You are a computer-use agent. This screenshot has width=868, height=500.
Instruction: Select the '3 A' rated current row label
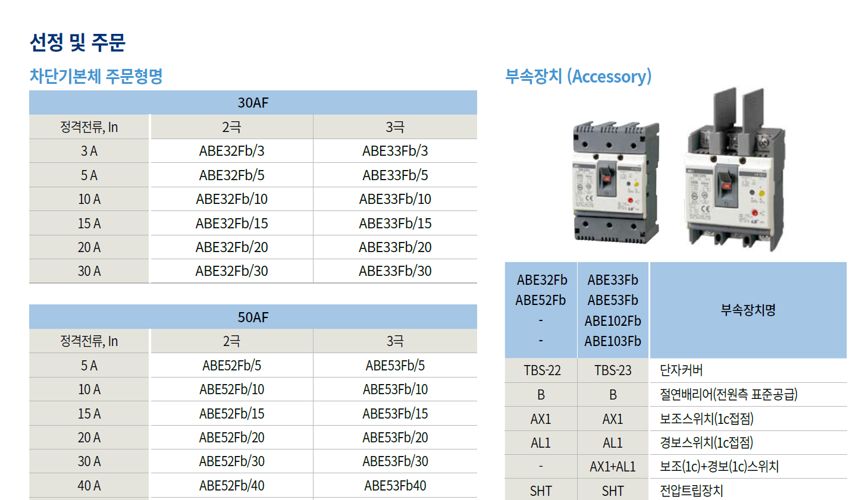point(89,151)
